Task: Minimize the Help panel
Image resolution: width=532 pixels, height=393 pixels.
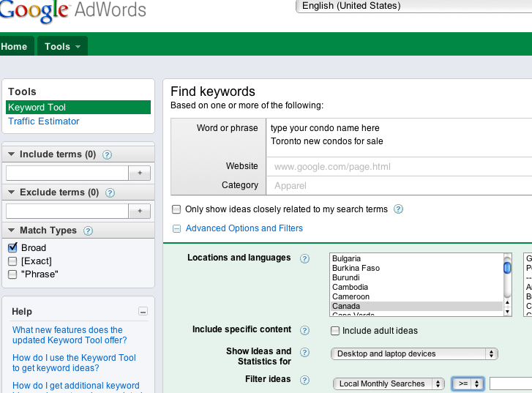Action: point(143,311)
